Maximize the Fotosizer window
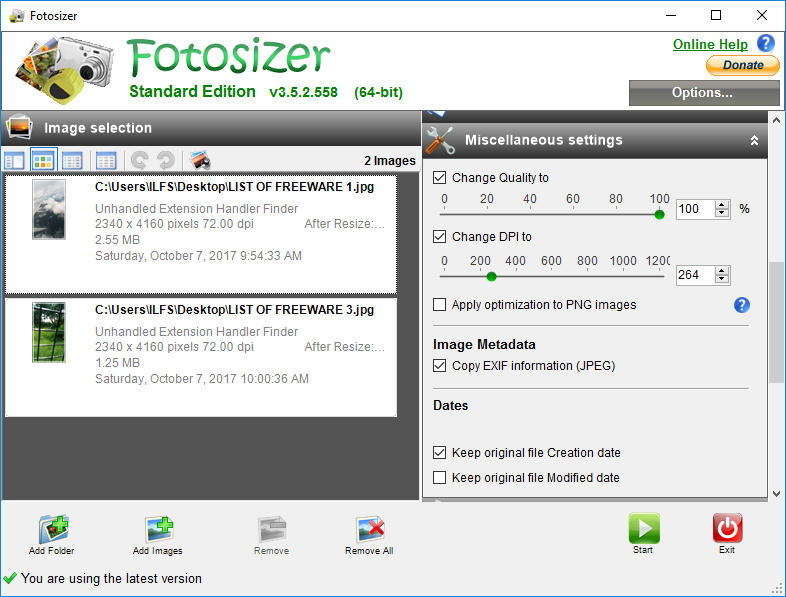The image size is (786, 597). [716, 16]
